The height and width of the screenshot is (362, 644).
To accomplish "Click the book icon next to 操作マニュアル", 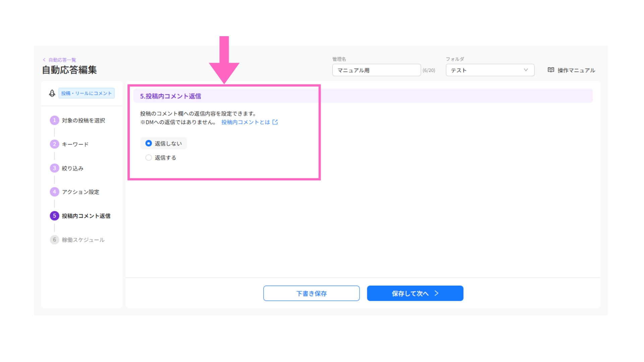I will point(551,70).
